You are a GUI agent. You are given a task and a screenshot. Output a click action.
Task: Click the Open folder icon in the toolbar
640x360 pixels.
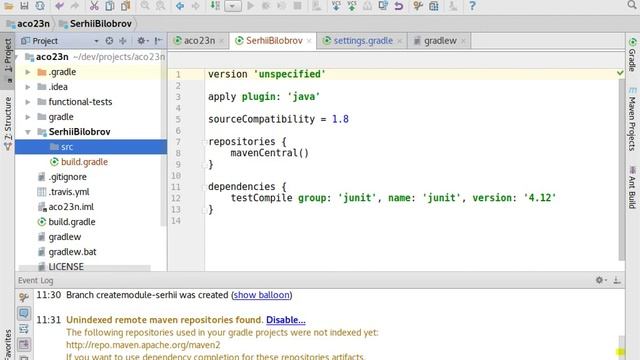pyautogui.click(x=9, y=6)
